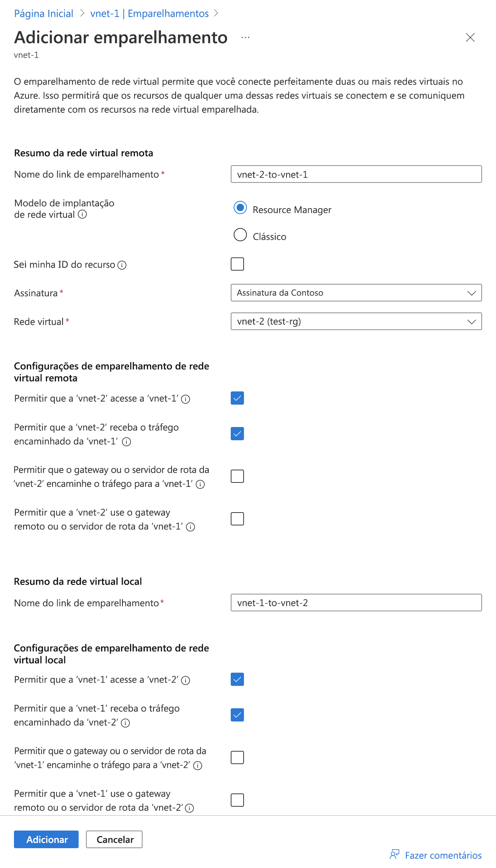
Task: Click the Cancelar button
Action: 114,839
